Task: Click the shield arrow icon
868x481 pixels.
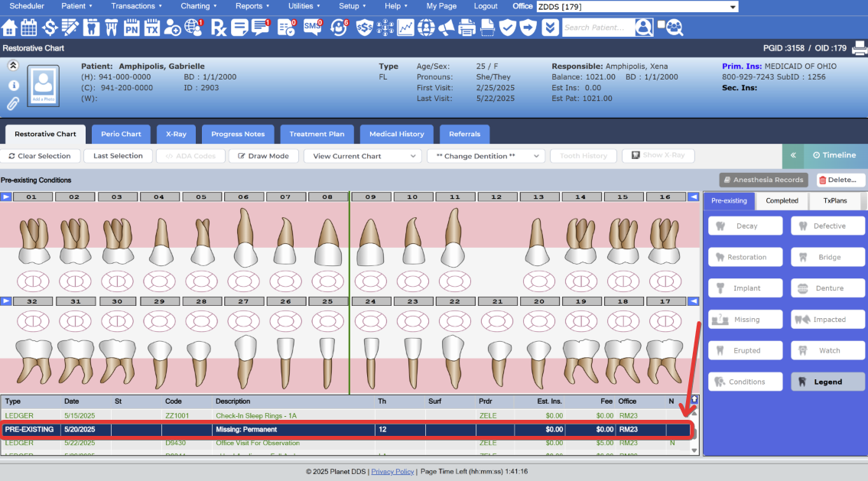Action: click(x=528, y=27)
